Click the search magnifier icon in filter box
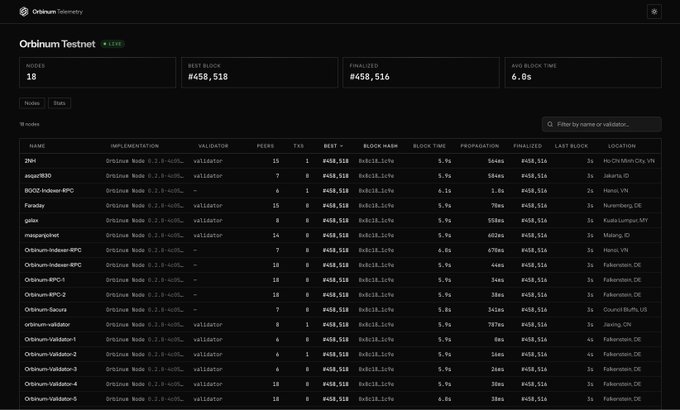 point(550,125)
